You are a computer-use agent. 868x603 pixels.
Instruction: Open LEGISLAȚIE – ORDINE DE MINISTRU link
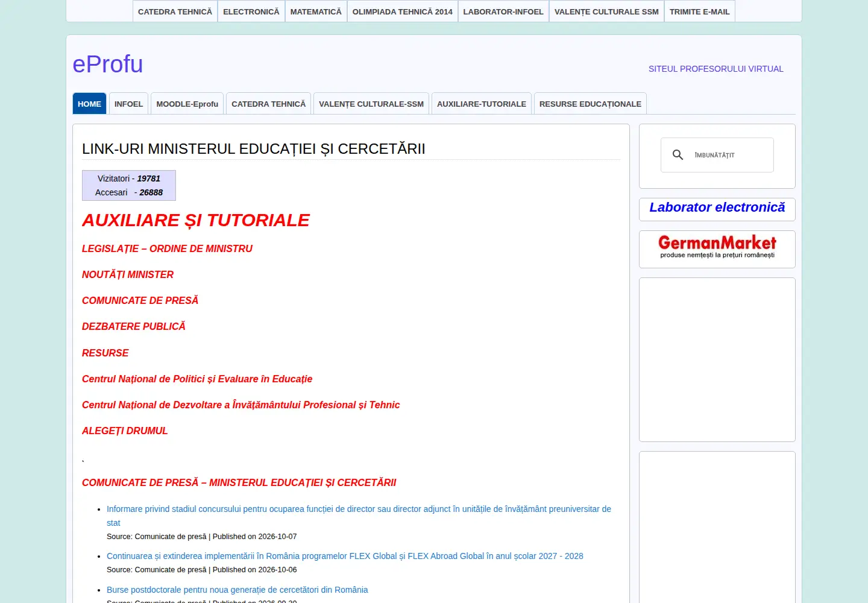(x=167, y=248)
